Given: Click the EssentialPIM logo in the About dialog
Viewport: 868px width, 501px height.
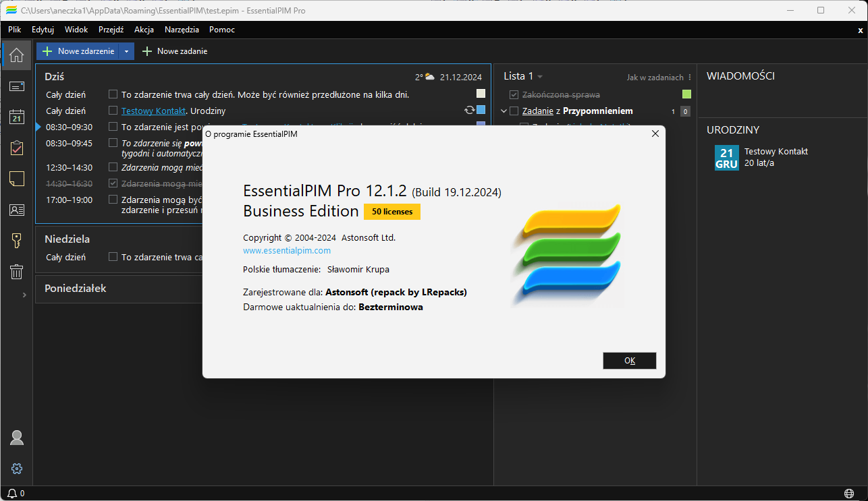Looking at the screenshot, I should tap(566, 254).
